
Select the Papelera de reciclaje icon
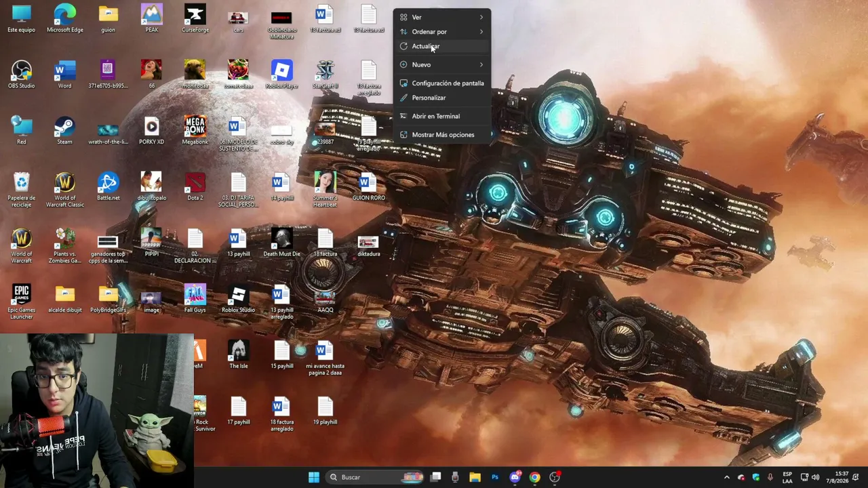pyautogui.click(x=21, y=190)
